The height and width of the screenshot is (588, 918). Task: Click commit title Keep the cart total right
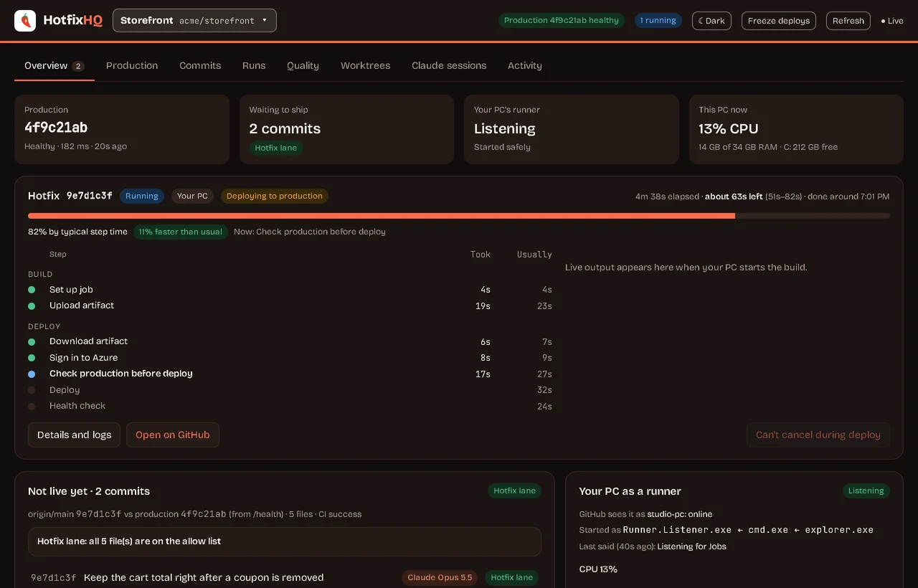click(x=204, y=577)
